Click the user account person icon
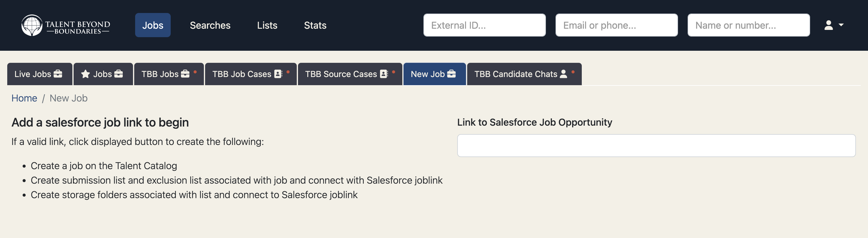 point(828,25)
